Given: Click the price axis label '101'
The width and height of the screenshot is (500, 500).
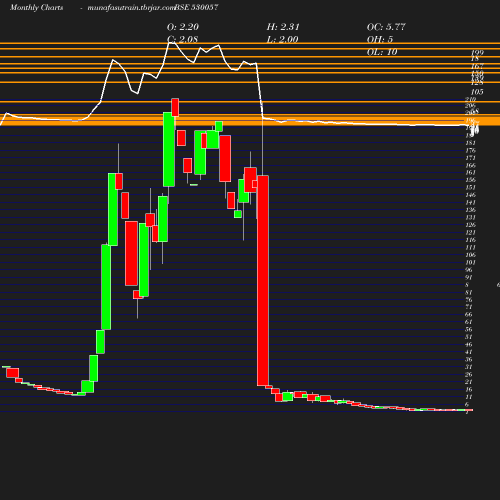Looking at the screenshot, I should [x=470, y=262].
